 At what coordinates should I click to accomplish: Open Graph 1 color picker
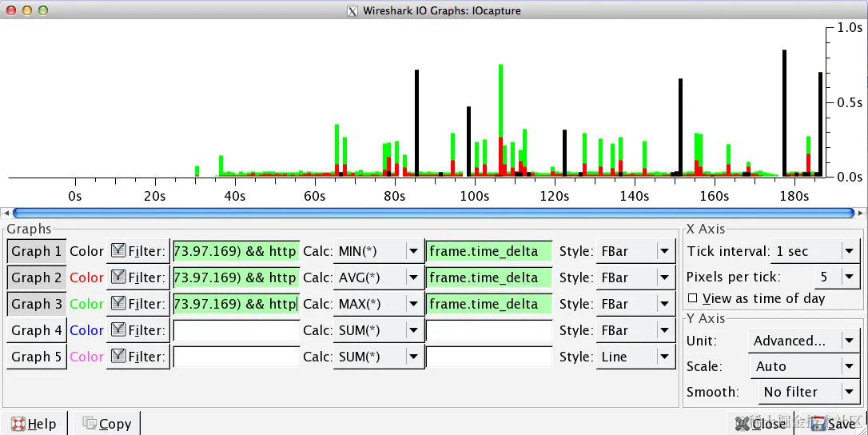tap(86, 251)
